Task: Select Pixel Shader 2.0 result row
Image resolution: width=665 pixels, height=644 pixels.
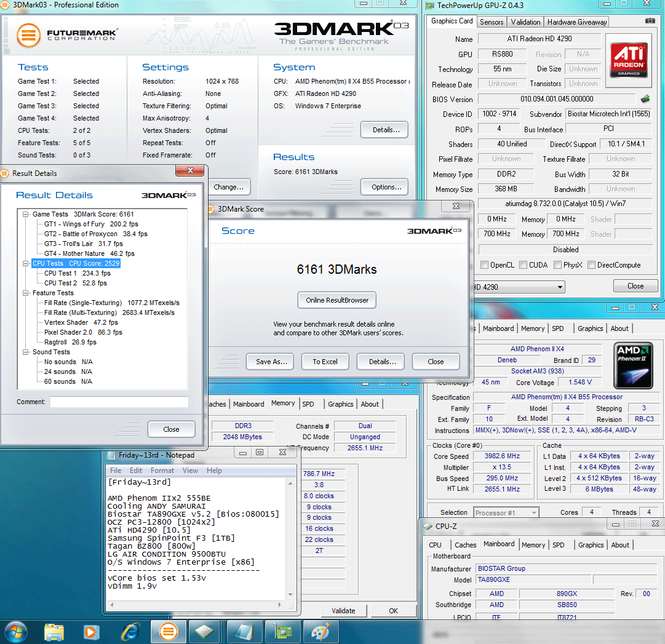Action: [83, 332]
